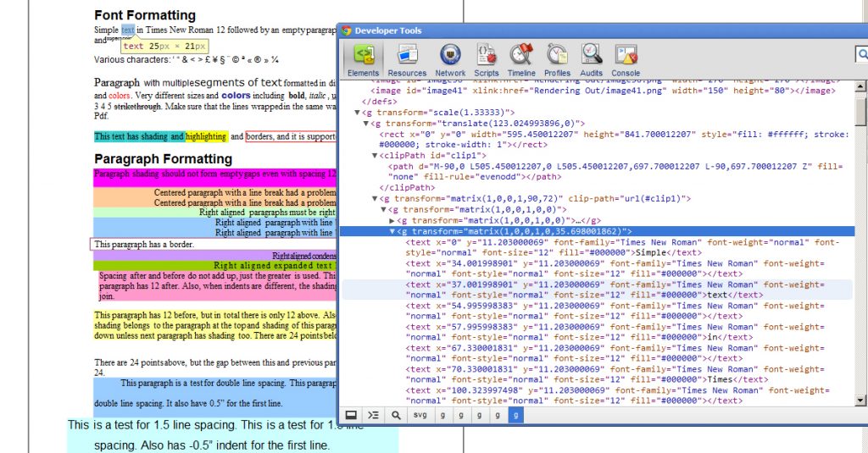868x453 pixels.
Task: Select the text node x="100.323997498"
Action: tap(618, 395)
